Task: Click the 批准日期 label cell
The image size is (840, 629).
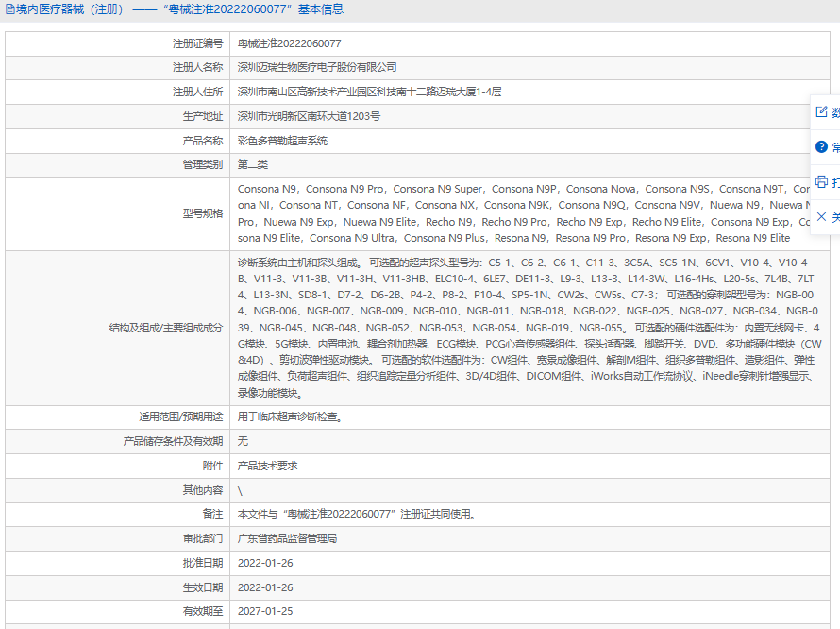Action: coord(117,563)
